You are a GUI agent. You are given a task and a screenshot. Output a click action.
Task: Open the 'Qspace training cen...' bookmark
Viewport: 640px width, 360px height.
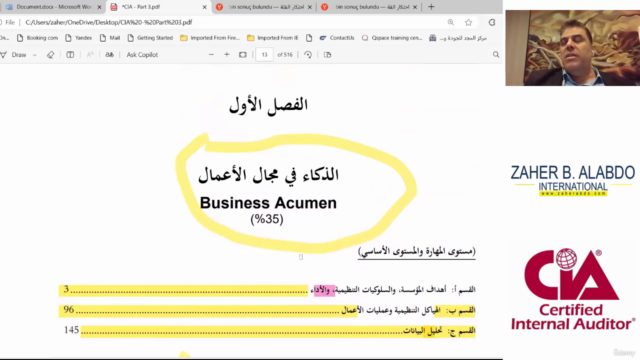click(x=392, y=38)
